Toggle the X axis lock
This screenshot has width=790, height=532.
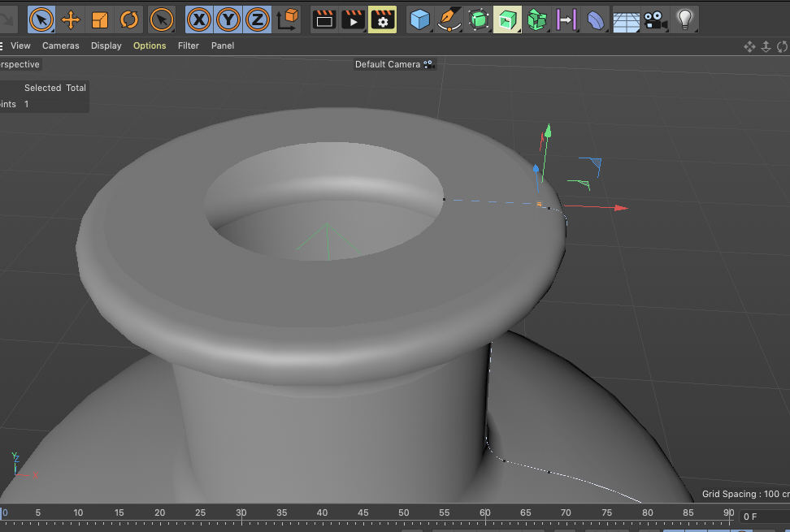[x=199, y=19]
